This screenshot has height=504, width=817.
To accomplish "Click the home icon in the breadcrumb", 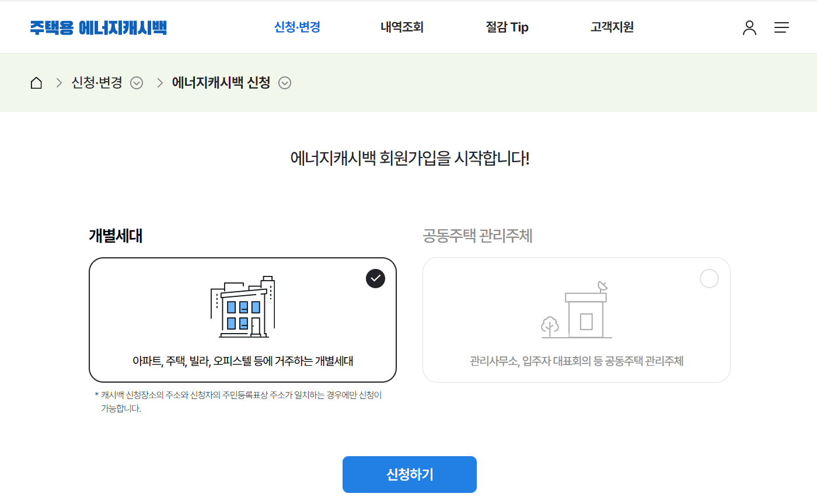I will 36,82.
